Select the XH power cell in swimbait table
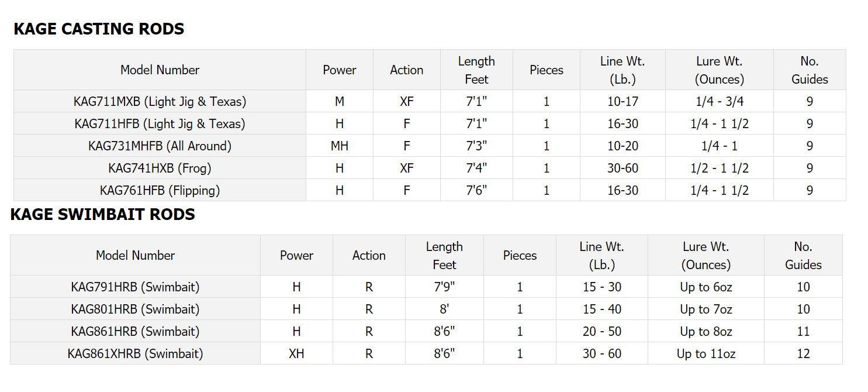This screenshot has height=392, width=868. tap(296, 353)
